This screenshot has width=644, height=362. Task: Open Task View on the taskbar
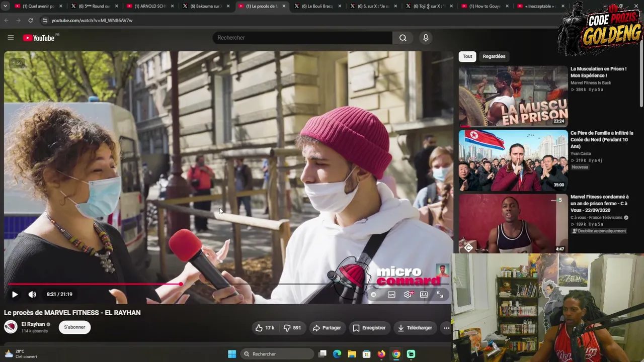pyautogui.click(x=323, y=354)
